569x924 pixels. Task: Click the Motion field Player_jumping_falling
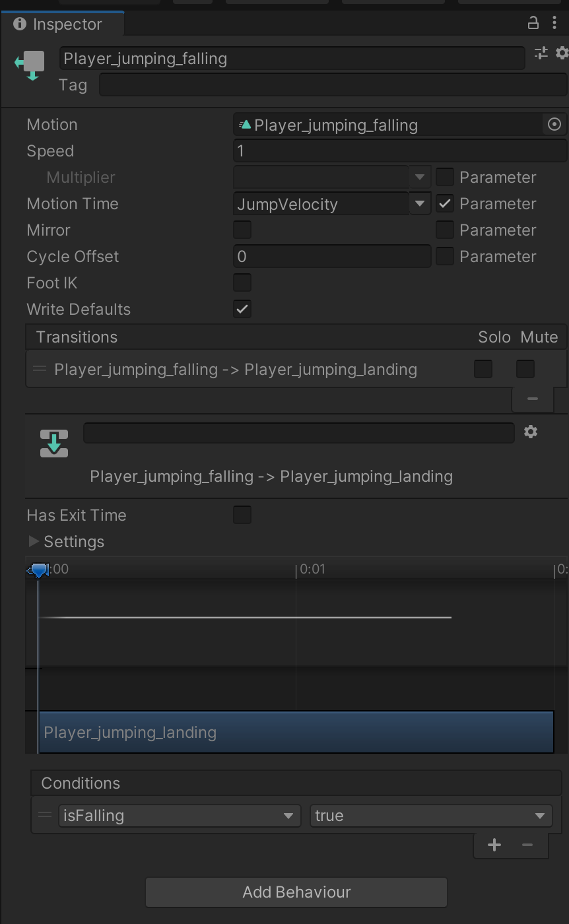(x=389, y=124)
